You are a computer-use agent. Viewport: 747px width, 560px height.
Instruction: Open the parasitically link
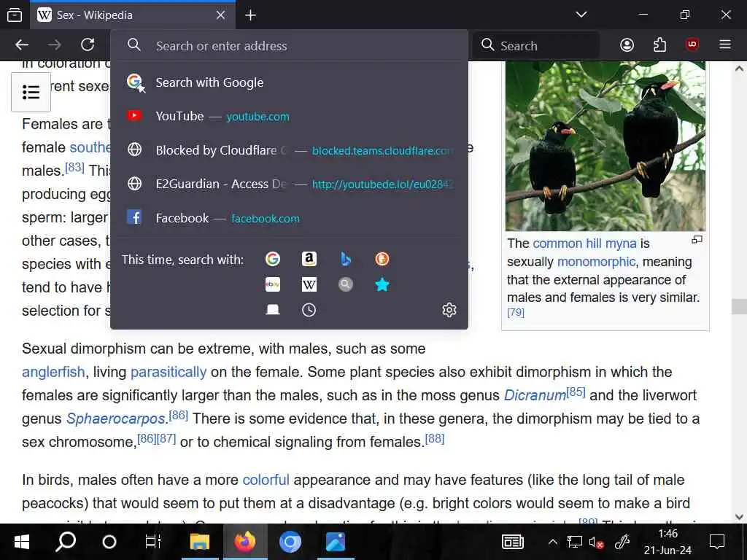point(169,372)
